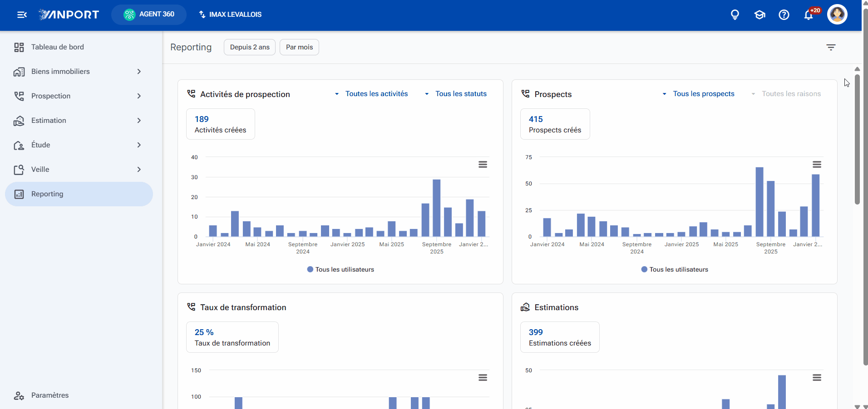Open the notifications bell with +20 badge
The image size is (868, 409).
pyautogui.click(x=809, y=15)
